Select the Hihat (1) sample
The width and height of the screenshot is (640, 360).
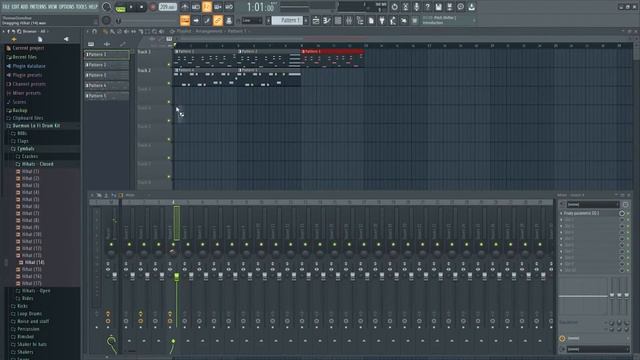point(30,171)
